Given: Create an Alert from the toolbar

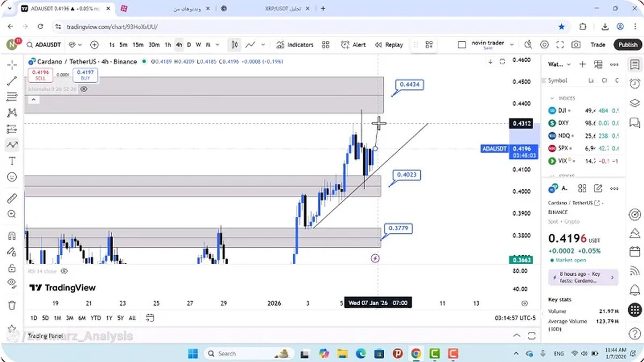Looking at the screenshot, I should 353,45.
